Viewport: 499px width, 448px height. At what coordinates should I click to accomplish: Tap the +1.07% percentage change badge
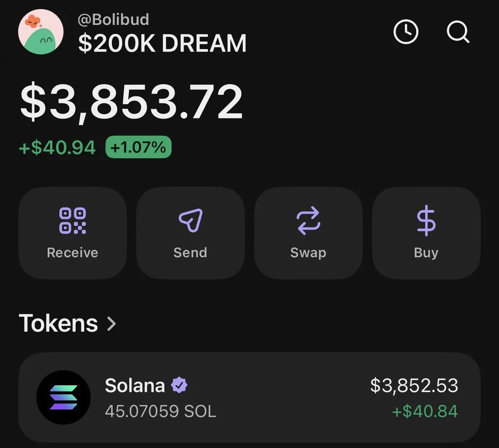point(138,147)
